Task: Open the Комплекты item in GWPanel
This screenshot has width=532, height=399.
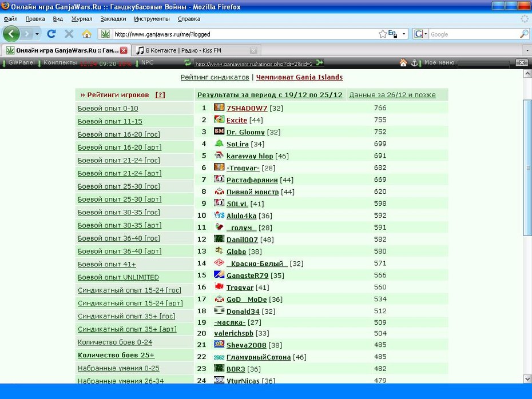Action: 60,62
